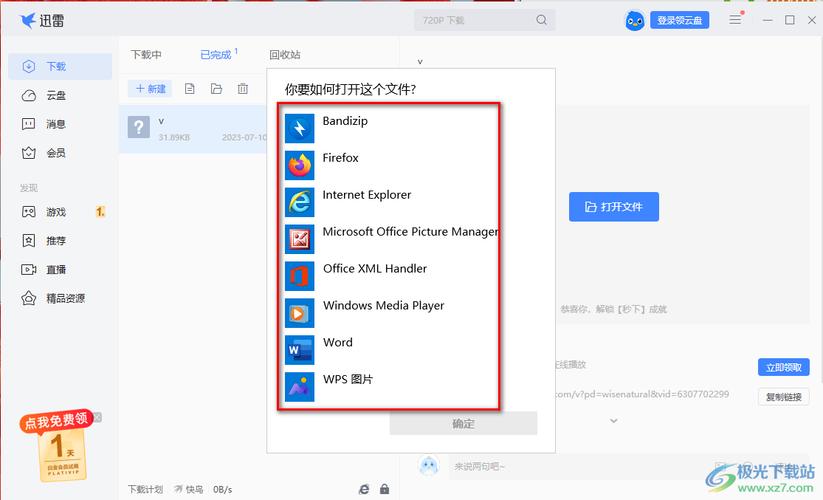
Task: Click the 0B/s speed indicator
Action: click(x=223, y=489)
